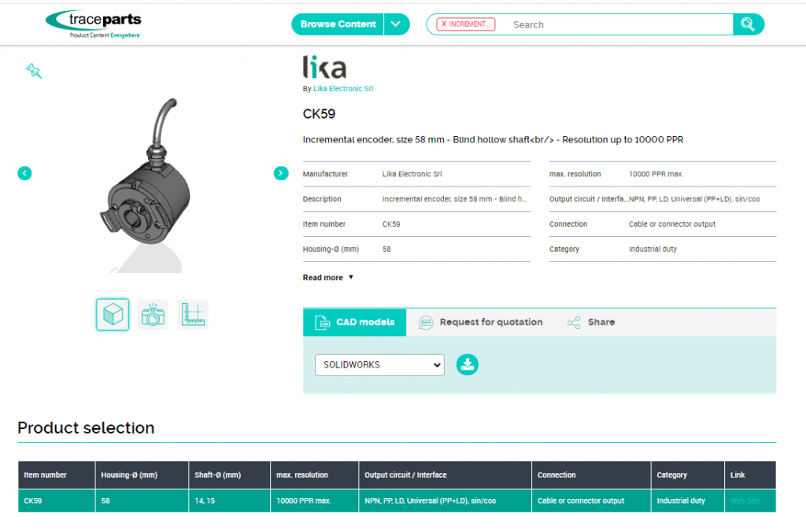Expand the Browse Content dropdown arrow

(397, 24)
